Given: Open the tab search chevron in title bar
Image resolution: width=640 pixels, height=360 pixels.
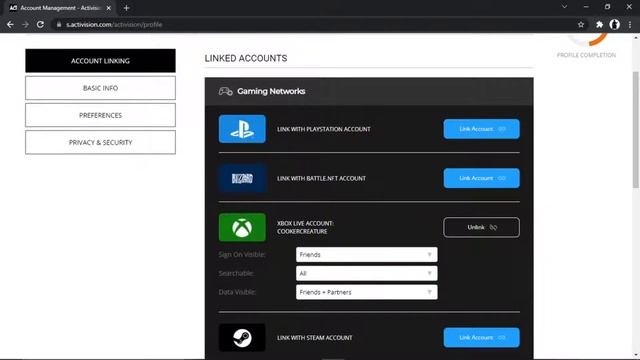Looking at the screenshot, I should 564,7.
